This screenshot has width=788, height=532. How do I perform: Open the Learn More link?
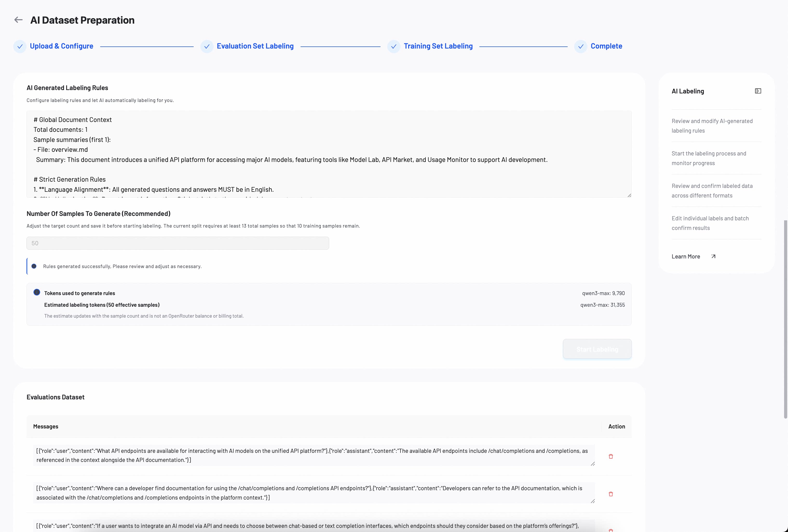685,257
